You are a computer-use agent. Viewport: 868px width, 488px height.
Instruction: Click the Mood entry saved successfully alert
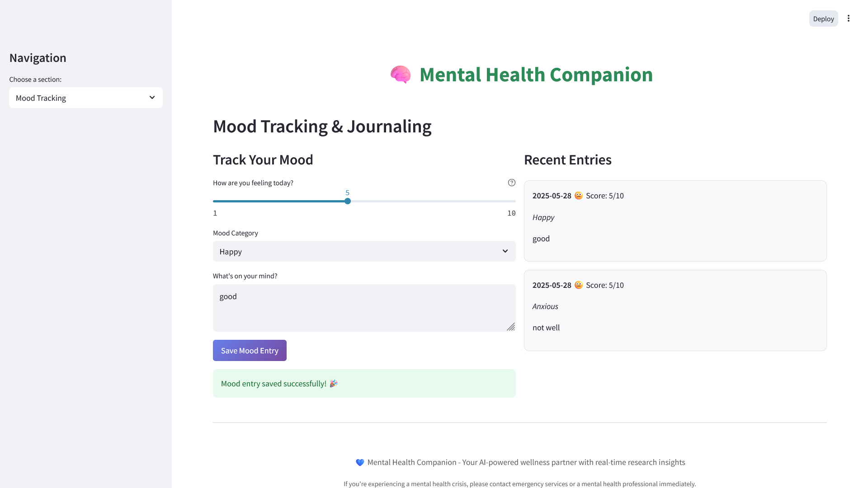(x=364, y=384)
